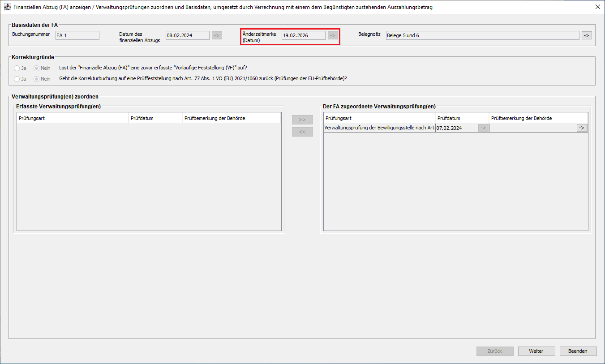Screen dimensions: 605x364
Task: Open arrow button next to Datum des finanziellen Abzugs
Action: 217,35
